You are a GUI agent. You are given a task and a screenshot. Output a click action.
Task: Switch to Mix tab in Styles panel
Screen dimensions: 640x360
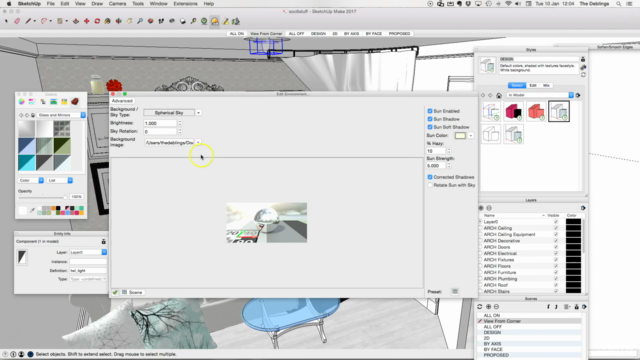[547, 85]
